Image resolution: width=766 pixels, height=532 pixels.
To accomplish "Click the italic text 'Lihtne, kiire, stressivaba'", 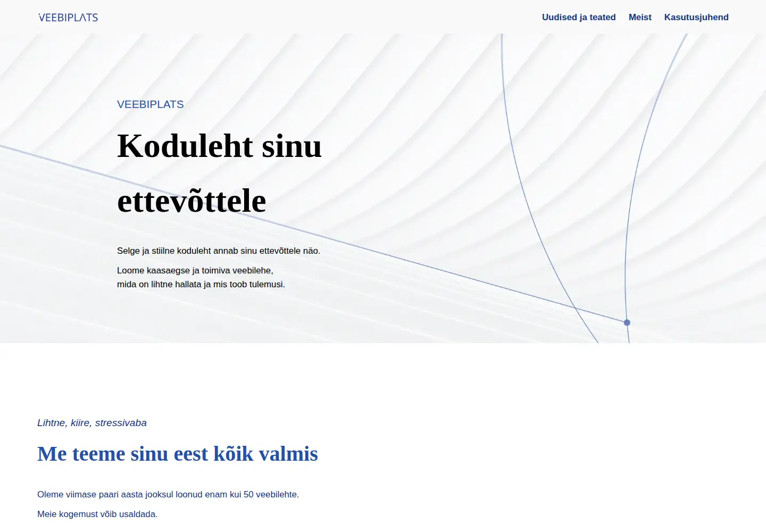I will (92, 423).
